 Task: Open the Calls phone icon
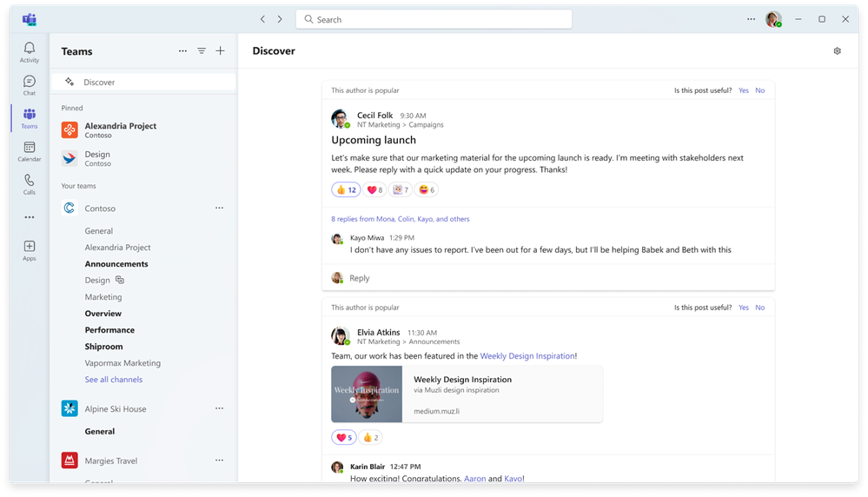coord(30,181)
